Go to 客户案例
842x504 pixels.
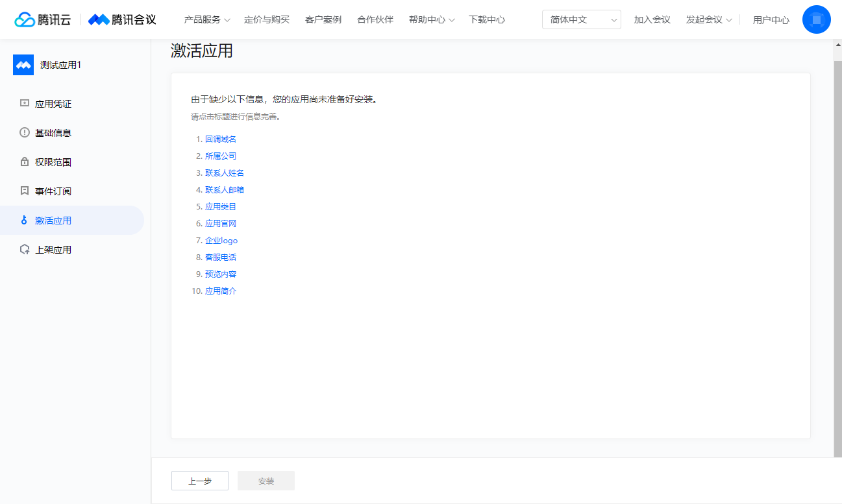(x=323, y=19)
